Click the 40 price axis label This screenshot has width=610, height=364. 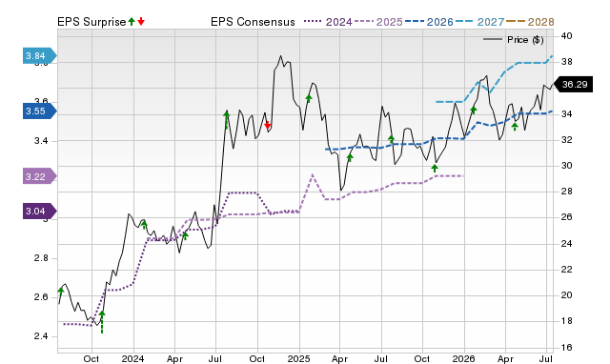point(566,36)
